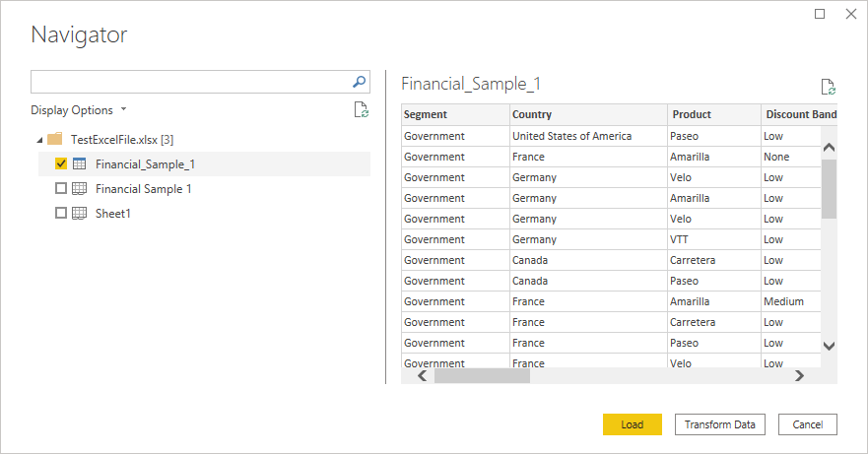Maximize the Navigator dialog window

[820, 14]
